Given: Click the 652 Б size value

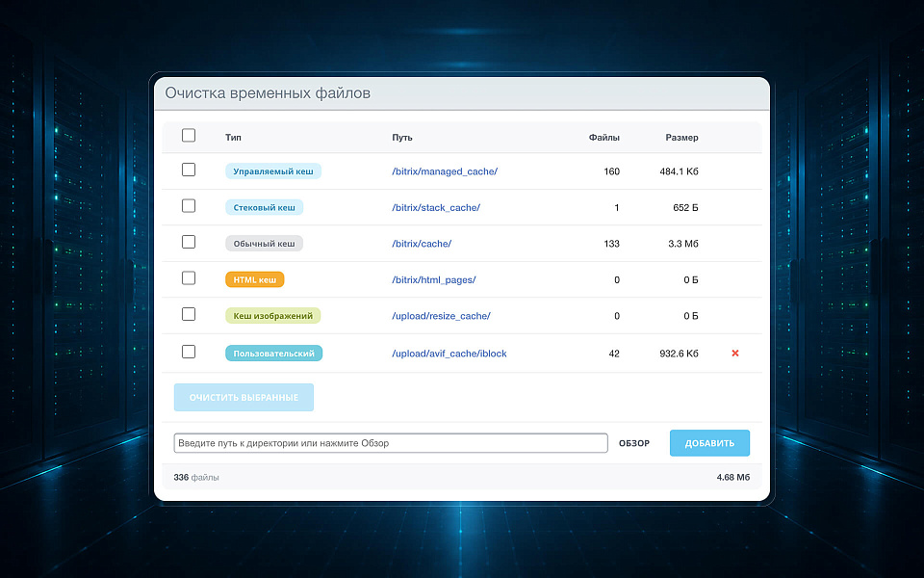Looking at the screenshot, I should 685,208.
